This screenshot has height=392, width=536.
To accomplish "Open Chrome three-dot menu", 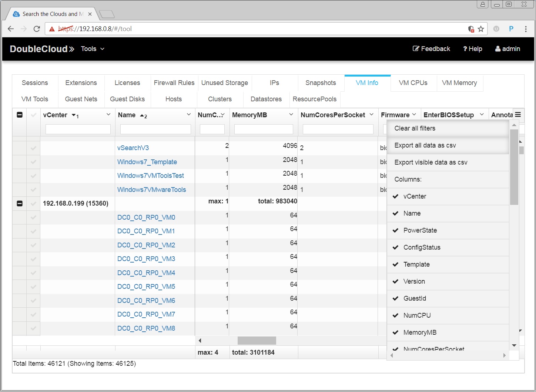I will point(526,29).
